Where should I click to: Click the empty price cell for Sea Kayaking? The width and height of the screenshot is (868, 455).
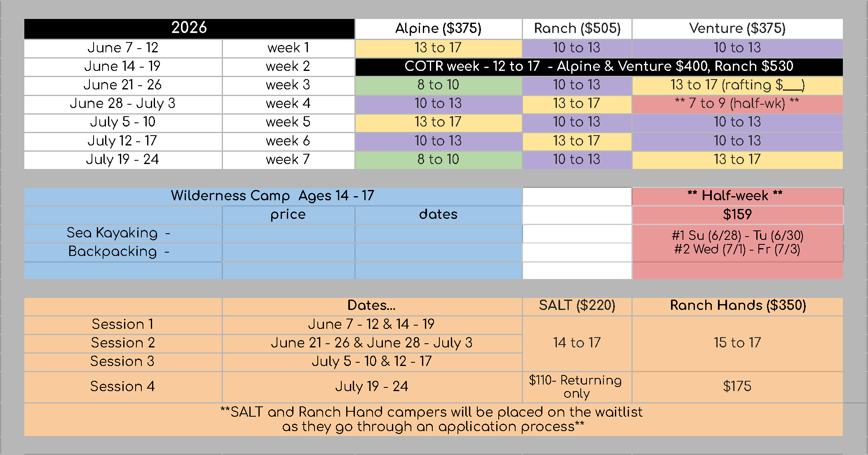[288, 233]
